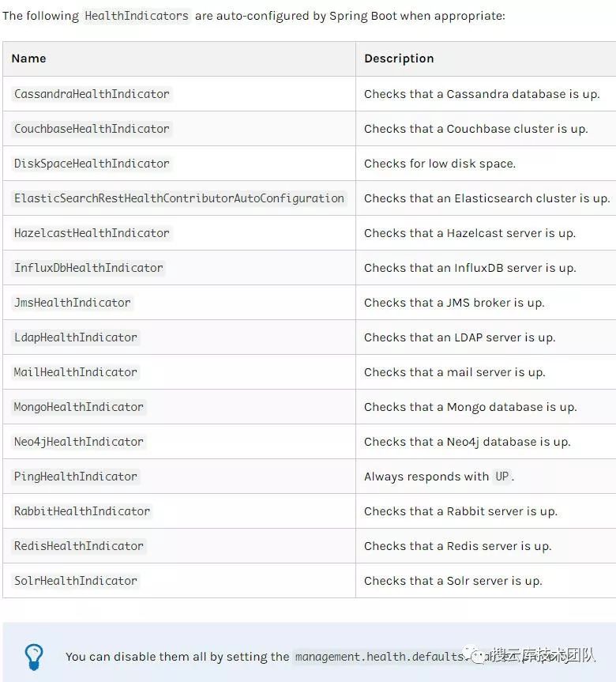The height and width of the screenshot is (682, 616).
Task: Click MongoHealthIndicator row name
Action: coord(79,407)
